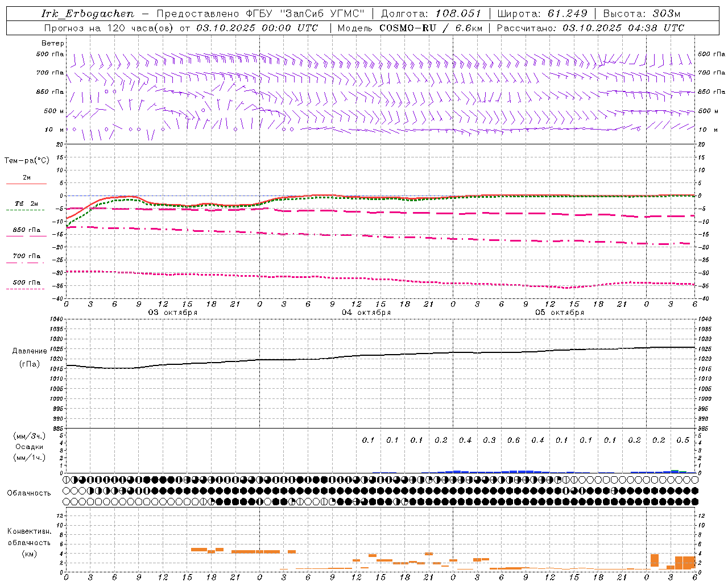The width and height of the screenshot is (728, 582).
Task: Click the 04 октября date label
Action: pos(366,313)
